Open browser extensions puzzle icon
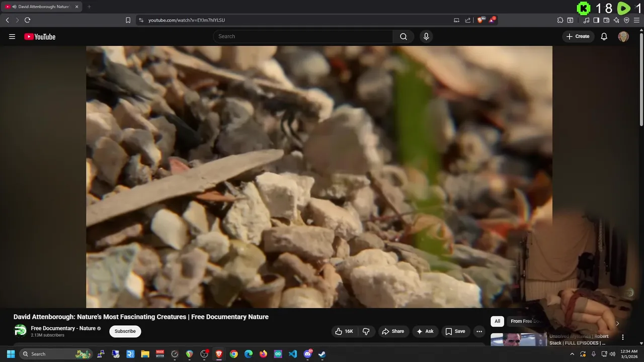The height and width of the screenshot is (362, 644). [560, 20]
